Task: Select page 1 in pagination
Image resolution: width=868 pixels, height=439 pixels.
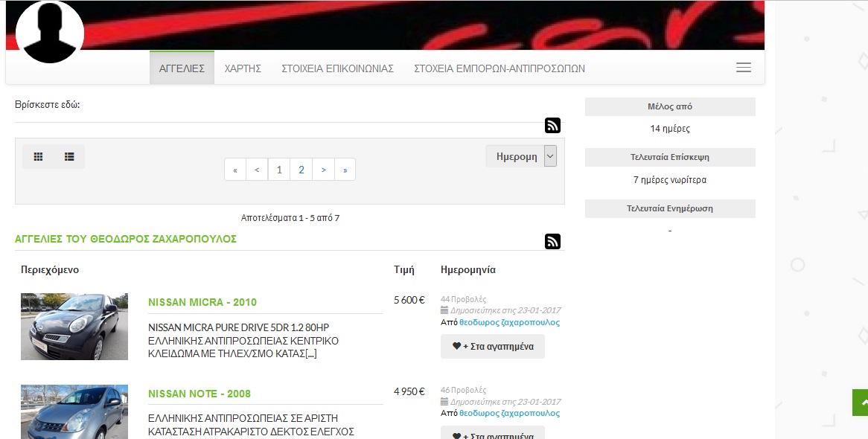Action: pyautogui.click(x=279, y=170)
